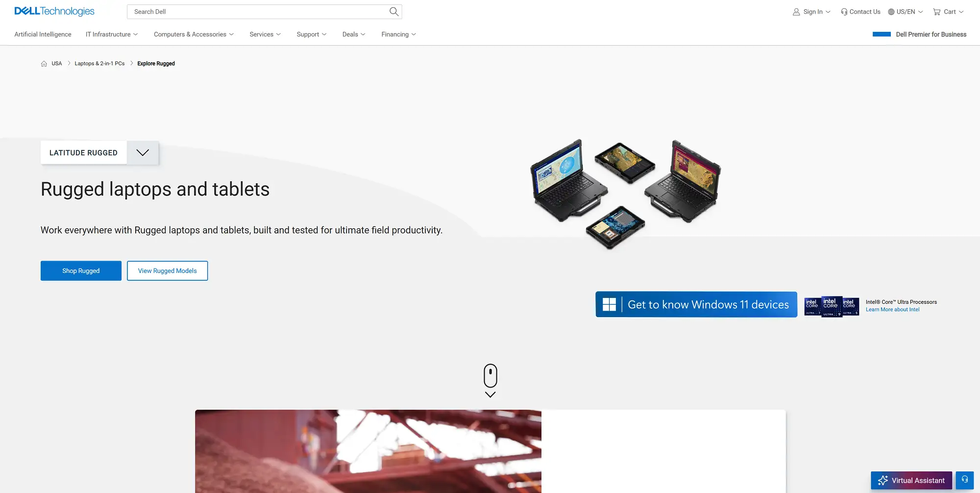Click the Shop Rugged button
The height and width of the screenshot is (493, 980).
(81, 271)
